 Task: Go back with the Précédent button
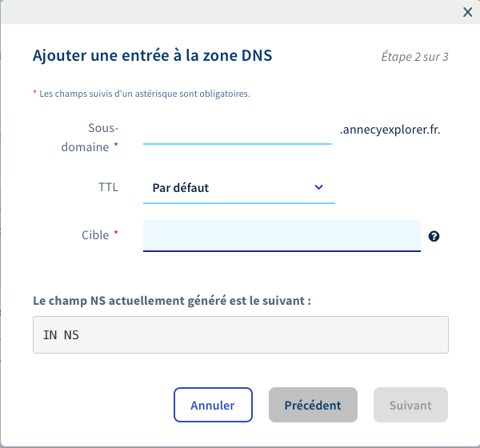313,405
